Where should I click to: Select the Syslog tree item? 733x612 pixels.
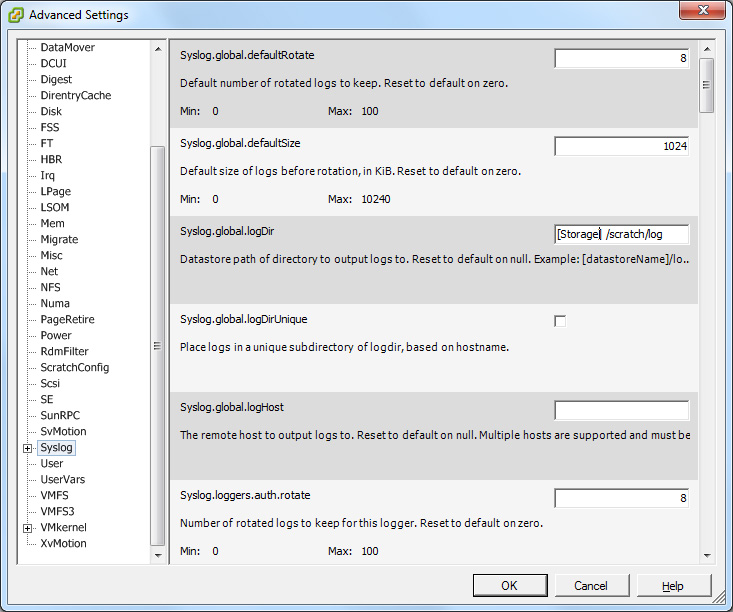pyautogui.click(x=56, y=447)
